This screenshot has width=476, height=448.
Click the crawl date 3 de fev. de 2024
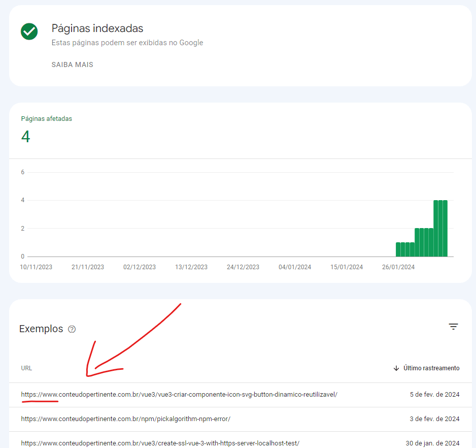click(x=434, y=419)
